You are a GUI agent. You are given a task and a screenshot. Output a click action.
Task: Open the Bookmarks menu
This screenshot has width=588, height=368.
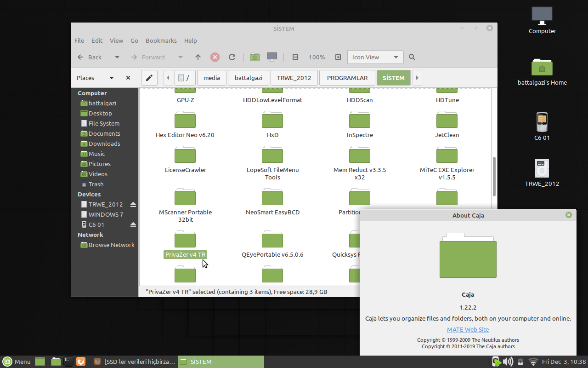pyautogui.click(x=161, y=40)
